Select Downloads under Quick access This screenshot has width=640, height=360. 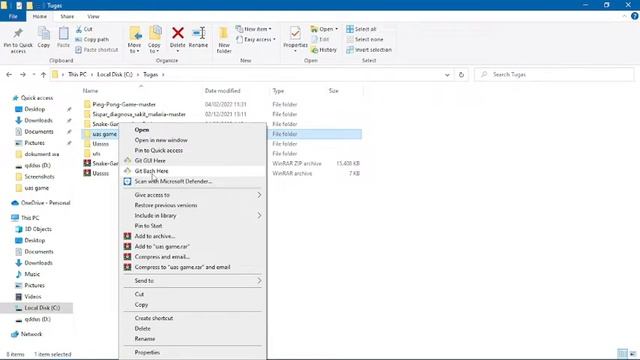(38, 120)
